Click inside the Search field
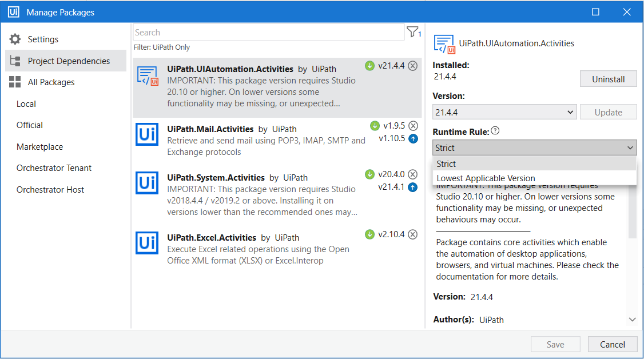 (x=257, y=31)
